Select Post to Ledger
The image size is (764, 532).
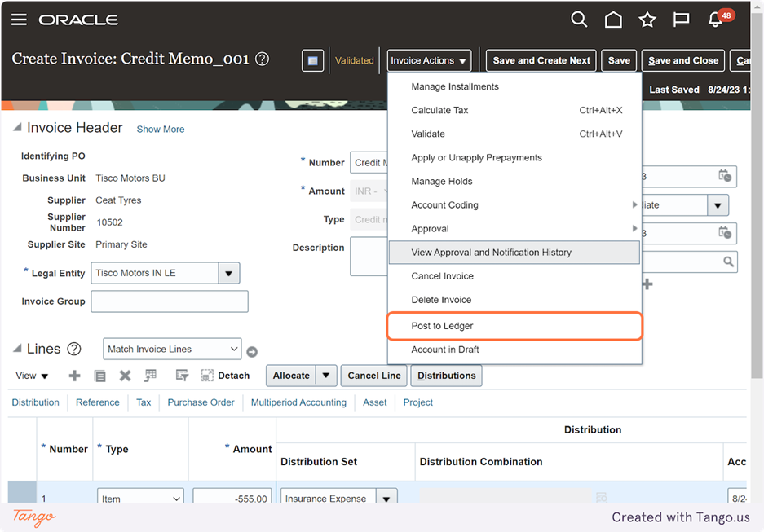tap(514, 326)
